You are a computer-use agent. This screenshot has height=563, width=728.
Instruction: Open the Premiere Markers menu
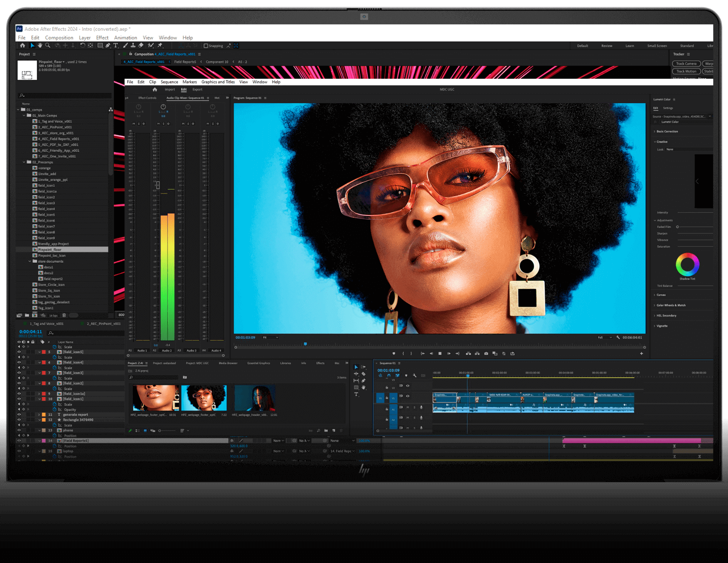coord(190,82)
